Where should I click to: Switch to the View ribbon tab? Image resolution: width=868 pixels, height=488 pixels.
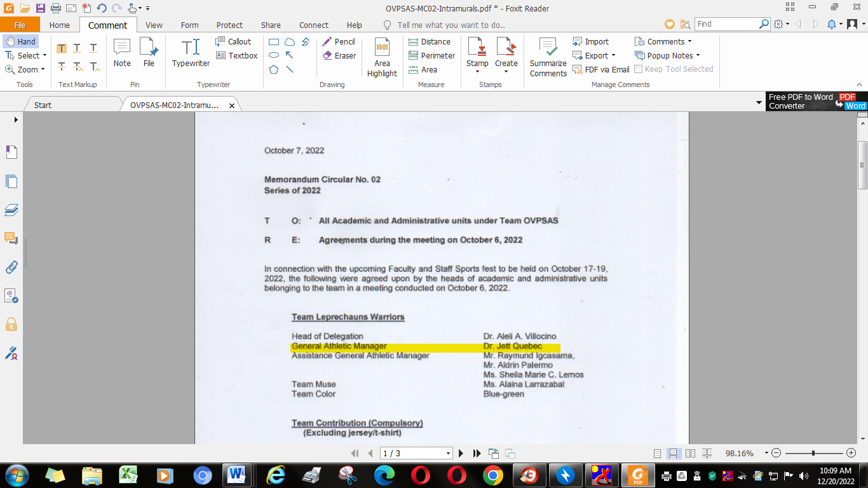154,25
